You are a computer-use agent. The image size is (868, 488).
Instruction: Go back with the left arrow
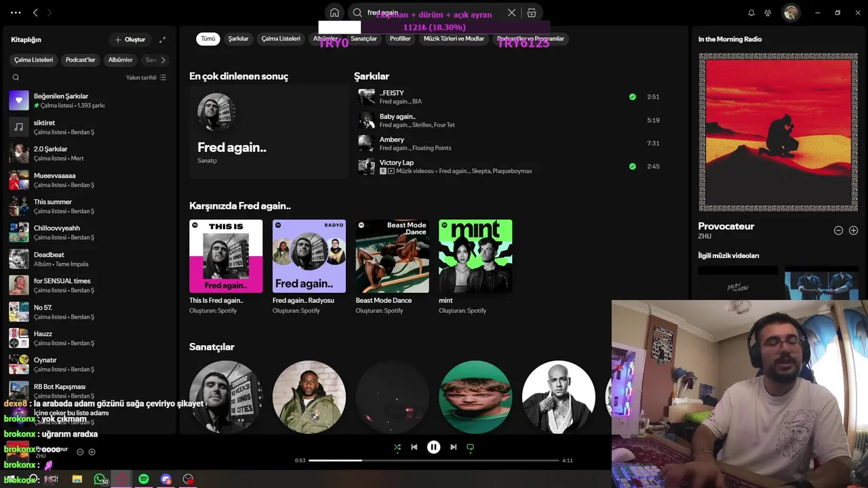35,12
